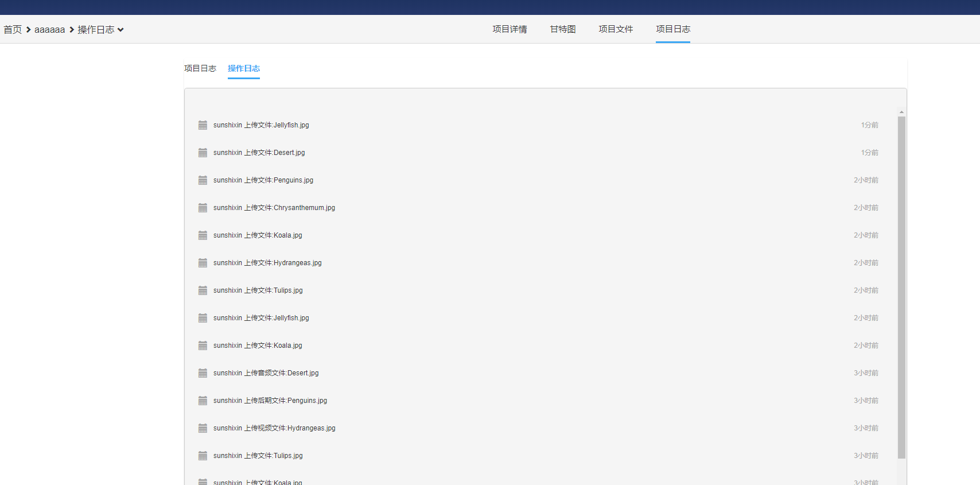Switch to the 甘特图 tab
980x485 pixels.
click(562, 29)
